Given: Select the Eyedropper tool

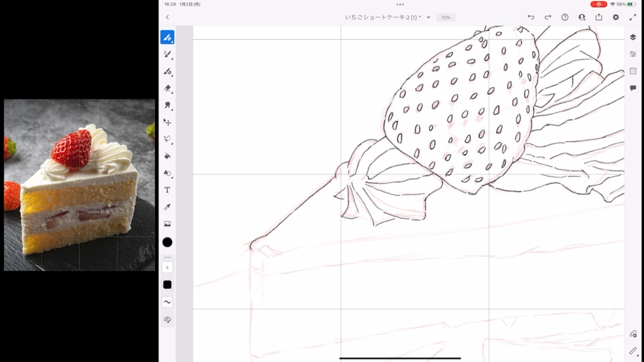Looking at the screenshot, I should tap(167, 208).
